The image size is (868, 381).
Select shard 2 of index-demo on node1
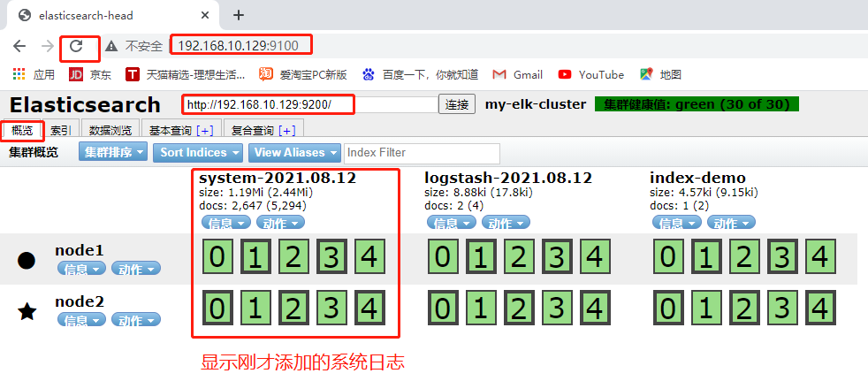744,256
